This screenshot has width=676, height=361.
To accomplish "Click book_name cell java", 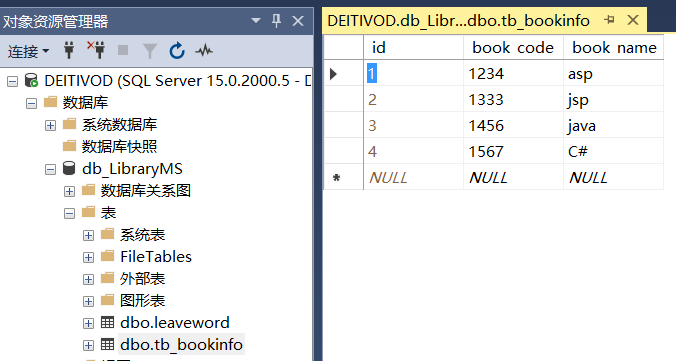I will point(613,126).
